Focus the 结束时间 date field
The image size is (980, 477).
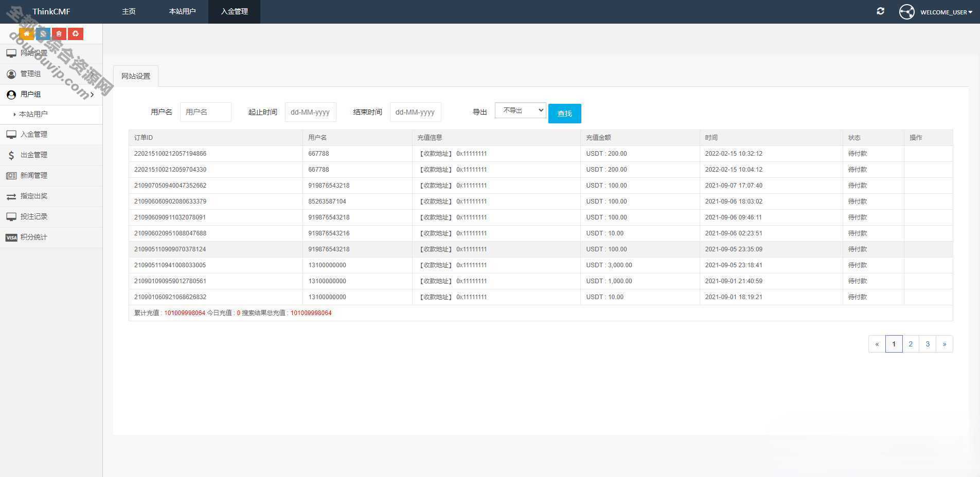(416, 112)
